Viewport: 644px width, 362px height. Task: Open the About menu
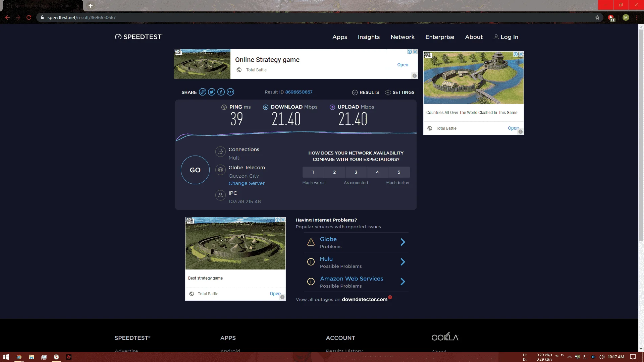click(474, 37)
